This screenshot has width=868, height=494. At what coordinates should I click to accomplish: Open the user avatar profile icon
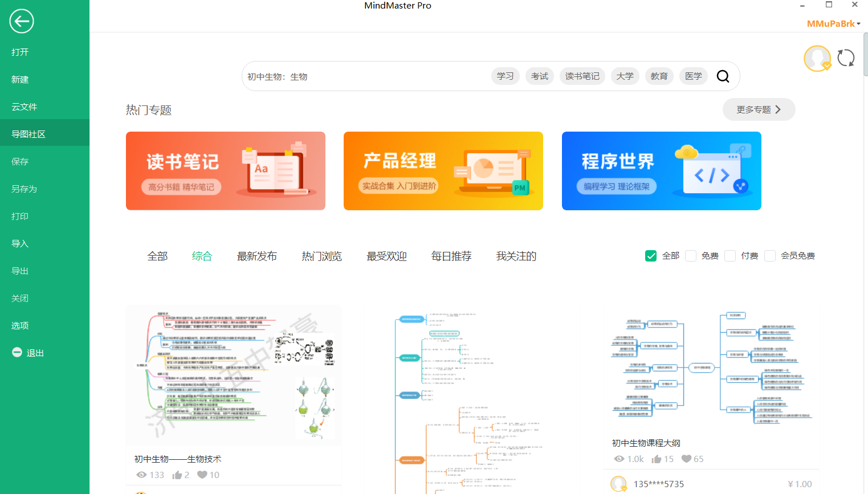[x=817, y=58]
